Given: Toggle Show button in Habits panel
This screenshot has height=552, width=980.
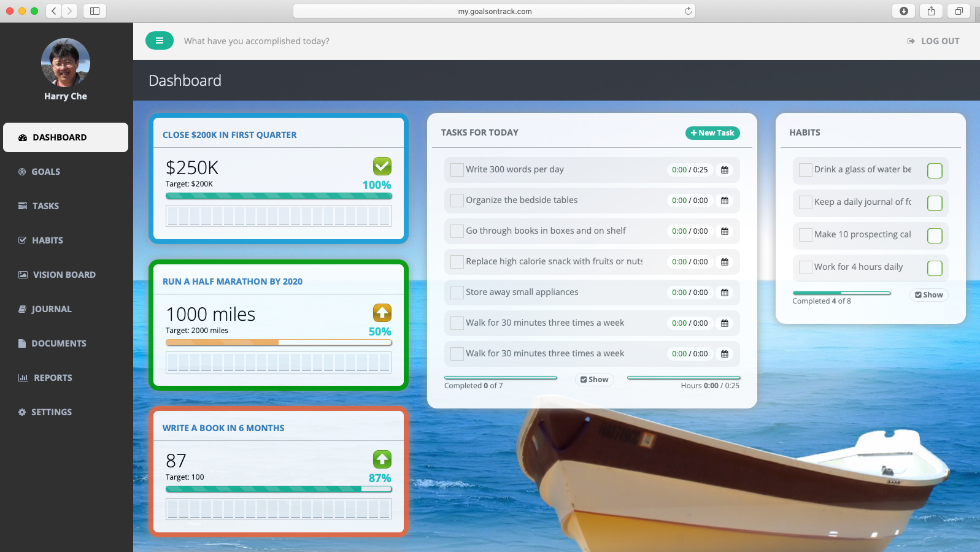Looking at the screenshot, I should 928,295.
